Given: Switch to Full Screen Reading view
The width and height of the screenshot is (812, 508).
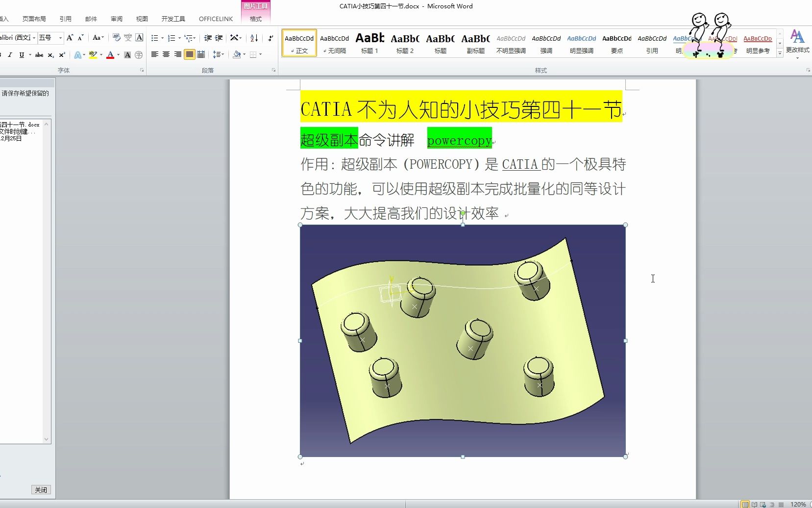Looking at the screenshot, I should (x=754, y=504).
